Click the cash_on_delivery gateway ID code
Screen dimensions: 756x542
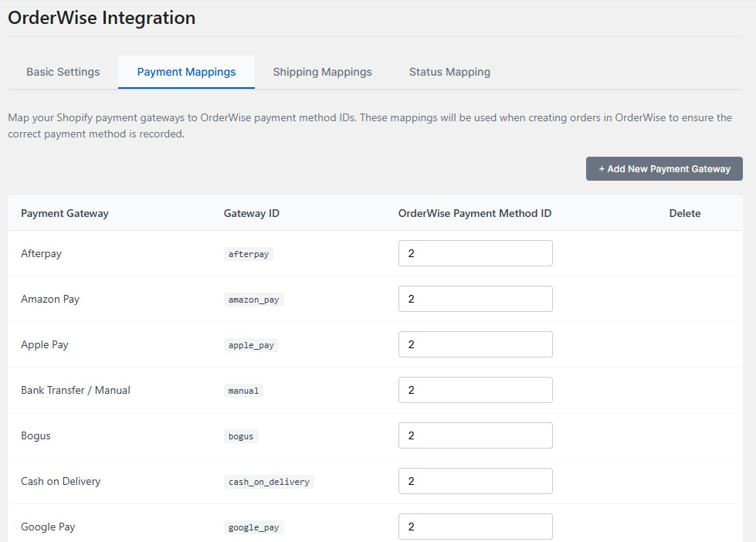click(x=269, y=482)
